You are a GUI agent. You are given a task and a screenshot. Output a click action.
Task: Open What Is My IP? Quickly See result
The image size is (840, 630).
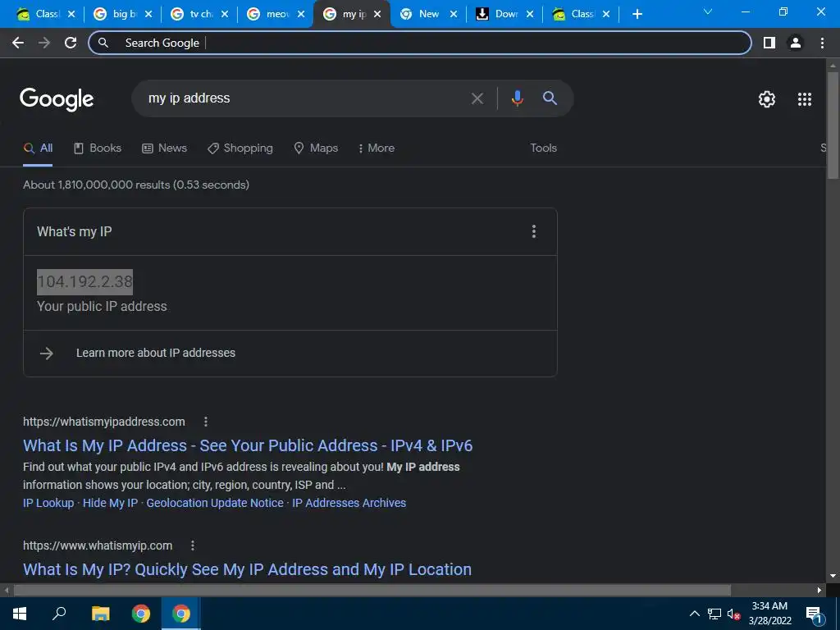click(247, 569)
